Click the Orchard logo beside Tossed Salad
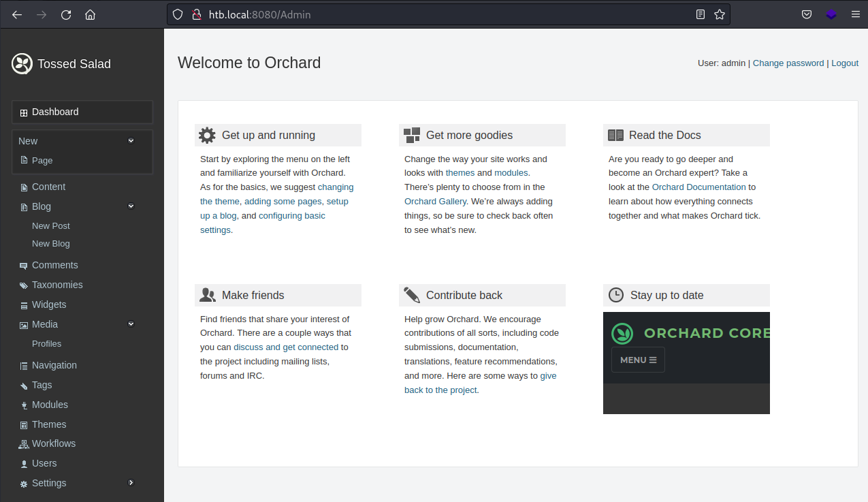The height and width of the screenshot is (502, 868). click(x=22, y=63)
